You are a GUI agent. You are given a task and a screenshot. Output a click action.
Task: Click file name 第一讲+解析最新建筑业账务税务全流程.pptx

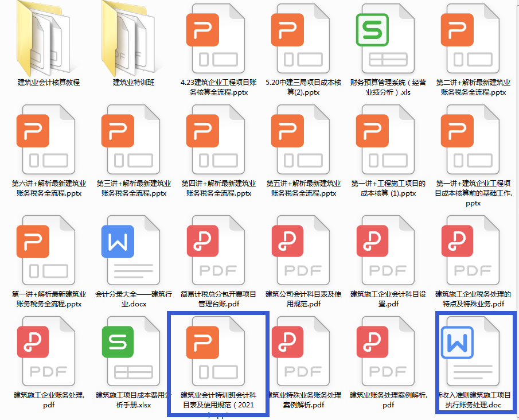point(49,299)
